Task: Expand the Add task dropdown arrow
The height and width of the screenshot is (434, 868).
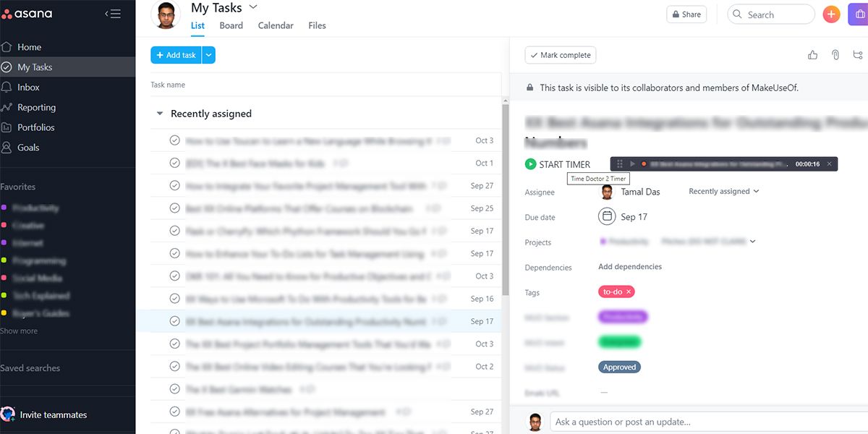Action: click(x=208, y=55)
